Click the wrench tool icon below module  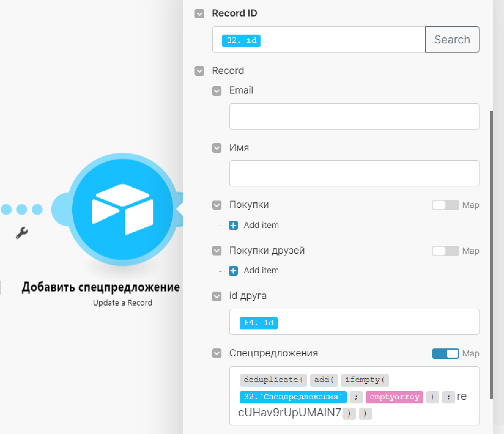tap(22, 233)
